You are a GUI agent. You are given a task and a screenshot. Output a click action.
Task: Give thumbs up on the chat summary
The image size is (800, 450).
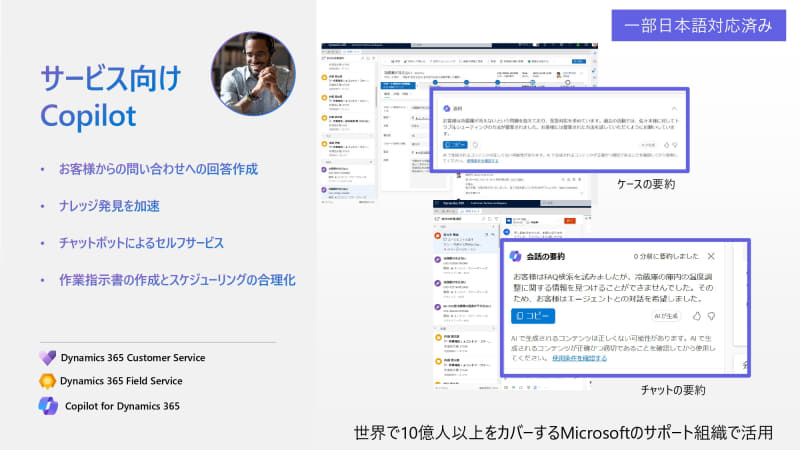click(x=697, y=316)
